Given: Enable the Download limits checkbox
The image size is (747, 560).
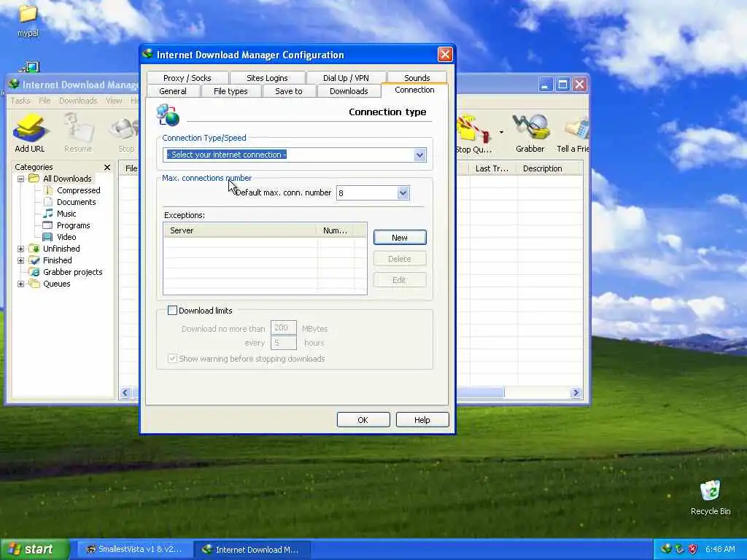Looking at the screenshot, I should [172, 311].
